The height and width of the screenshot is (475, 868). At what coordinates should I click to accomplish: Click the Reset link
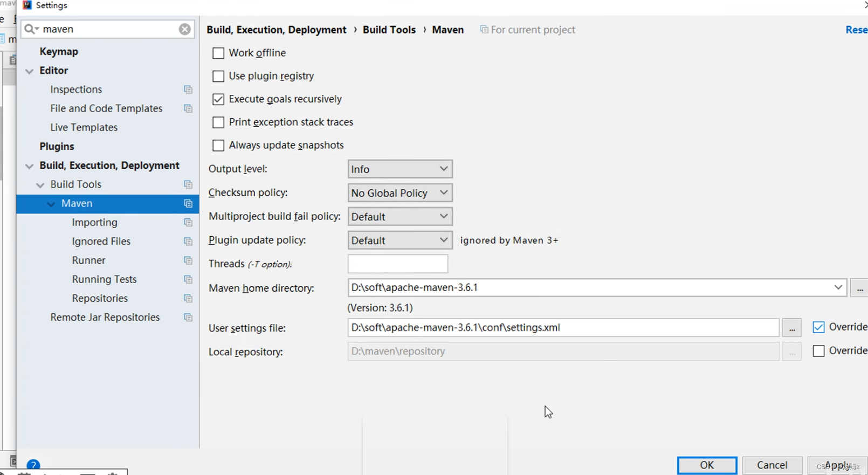pyautogui.click(x=856, y=30)
